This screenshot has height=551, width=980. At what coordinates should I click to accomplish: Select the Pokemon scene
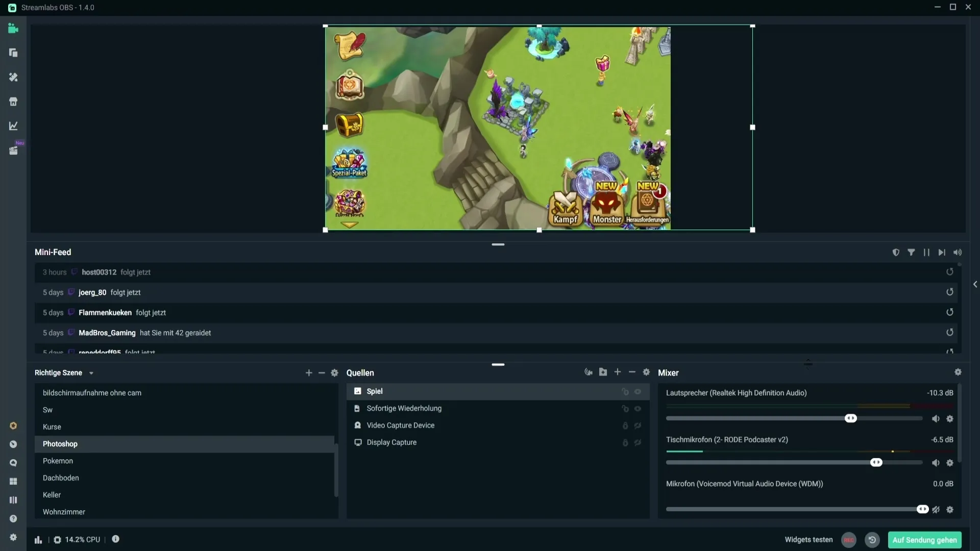58,461
